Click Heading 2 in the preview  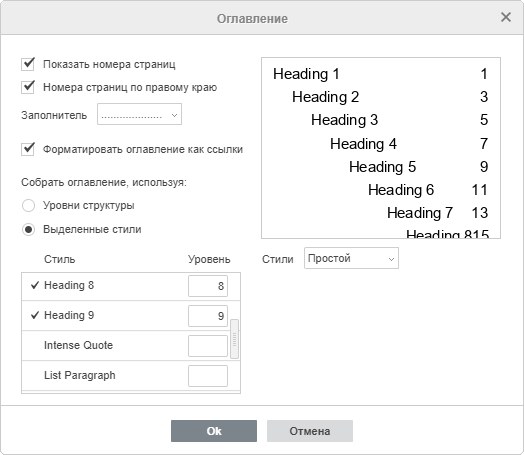325,97
